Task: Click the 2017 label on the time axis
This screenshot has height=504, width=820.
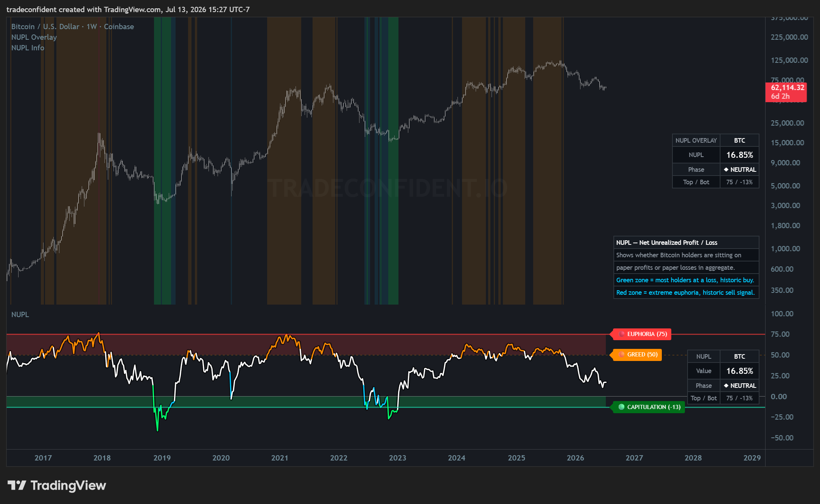Action: point(43,458)
